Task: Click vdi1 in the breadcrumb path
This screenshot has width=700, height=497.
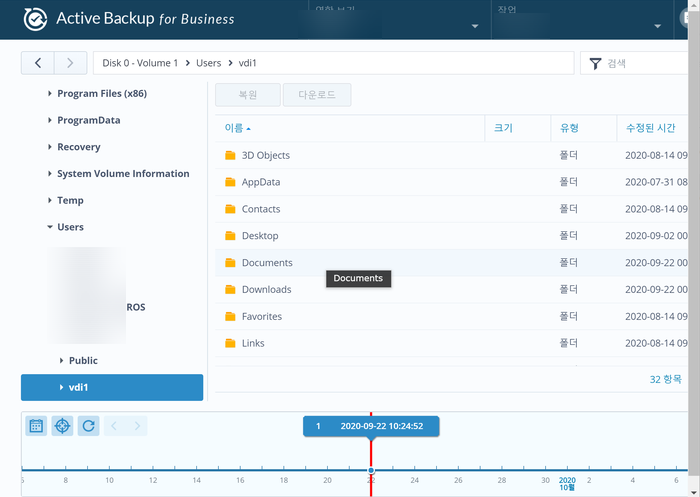Action: [247, 63]
